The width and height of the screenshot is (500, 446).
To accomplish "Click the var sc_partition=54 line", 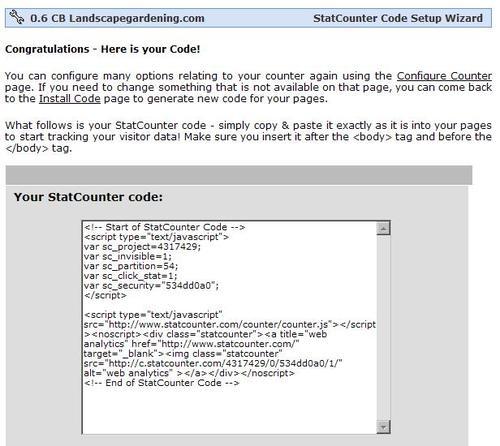I will (131, 266).
